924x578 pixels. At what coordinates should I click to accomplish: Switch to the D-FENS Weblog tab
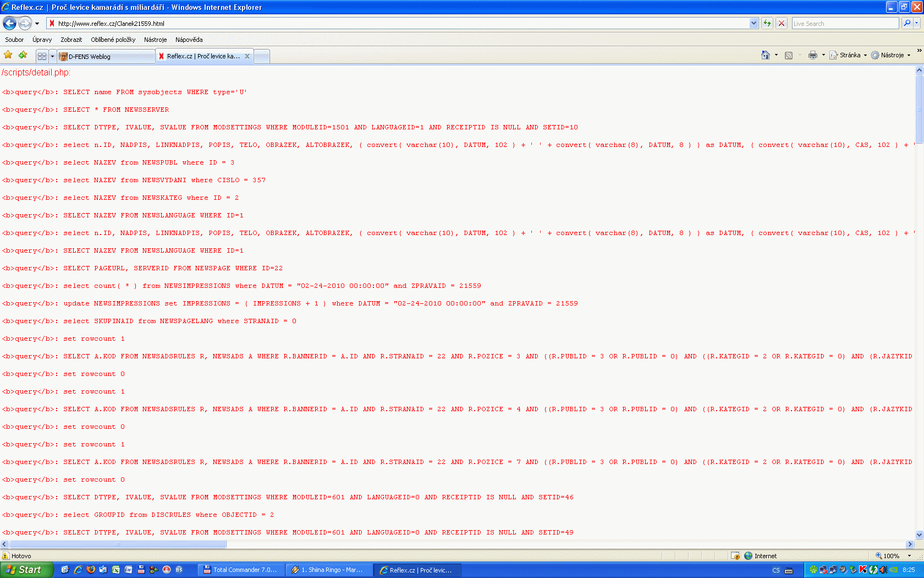[106, 56]
